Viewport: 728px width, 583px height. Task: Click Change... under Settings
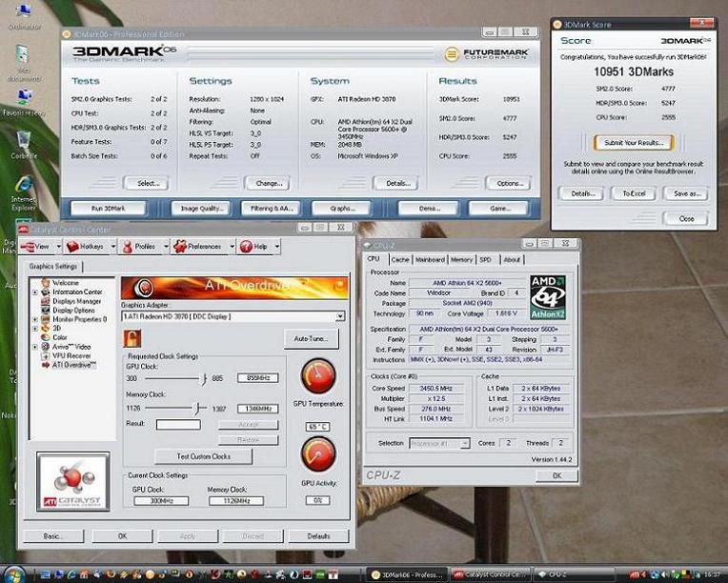269,183
